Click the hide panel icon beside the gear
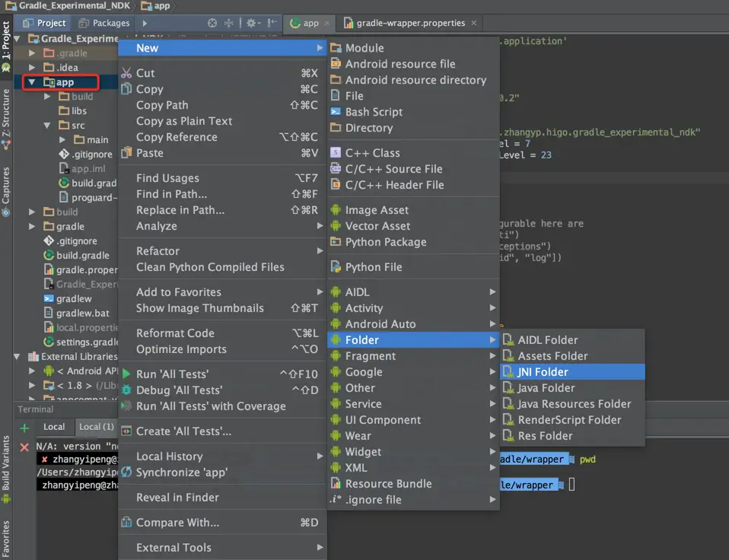 272,23
